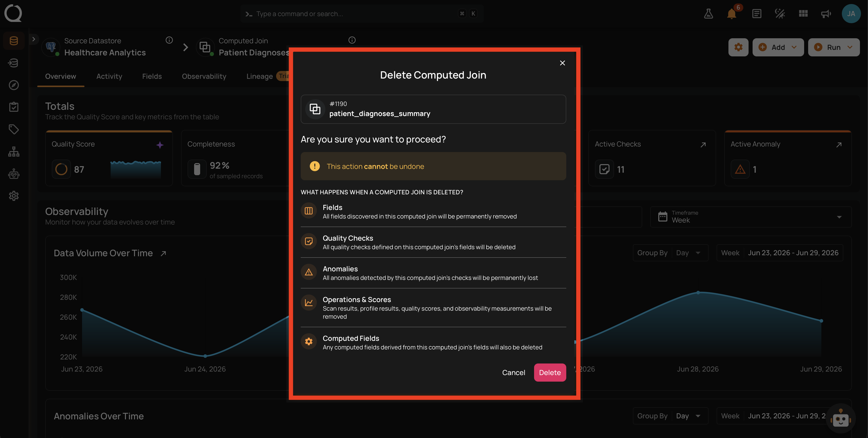Open the enrichment datastores sidebar icon
The height and width of the screenshot is (438, 868).
point(14,63)
